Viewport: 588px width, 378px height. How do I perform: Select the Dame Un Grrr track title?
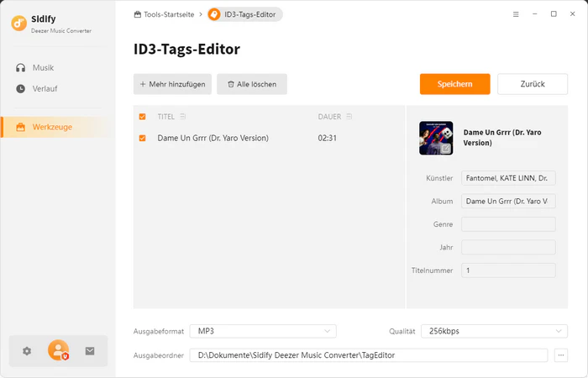tap(213, 138)
